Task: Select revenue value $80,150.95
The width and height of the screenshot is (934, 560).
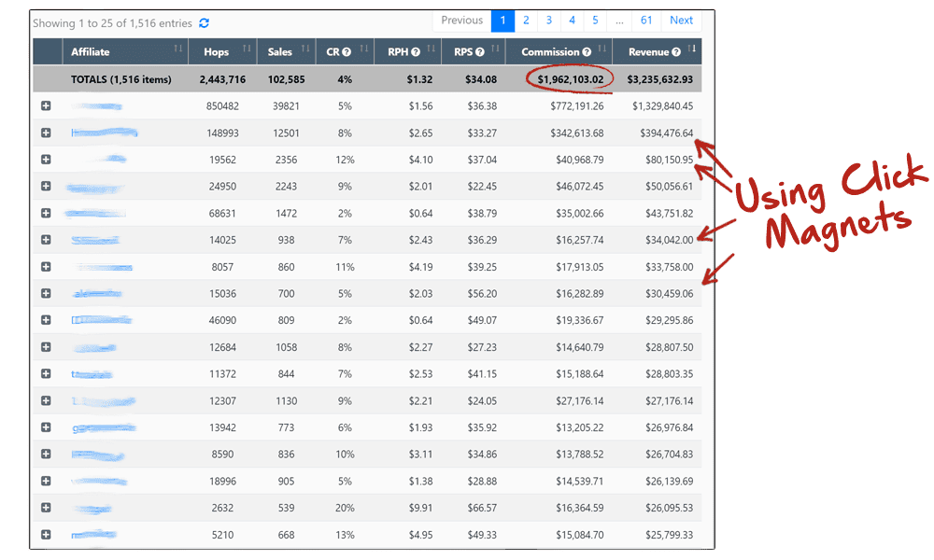Action: point(669,160)
